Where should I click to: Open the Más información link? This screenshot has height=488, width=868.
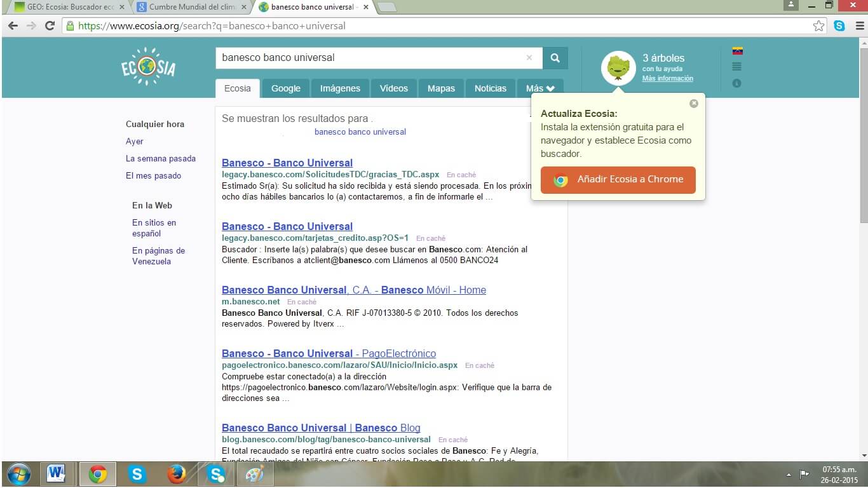pos(668,79)
